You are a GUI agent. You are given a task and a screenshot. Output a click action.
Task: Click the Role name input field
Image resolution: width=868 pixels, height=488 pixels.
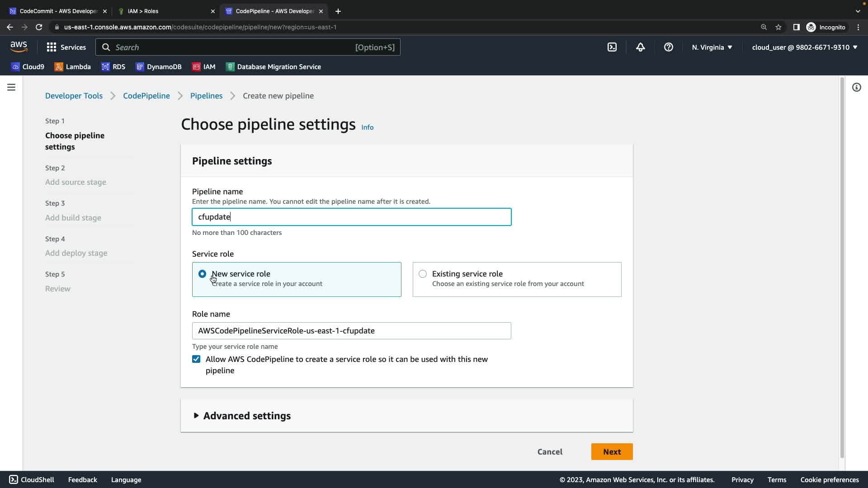(351, 331)
